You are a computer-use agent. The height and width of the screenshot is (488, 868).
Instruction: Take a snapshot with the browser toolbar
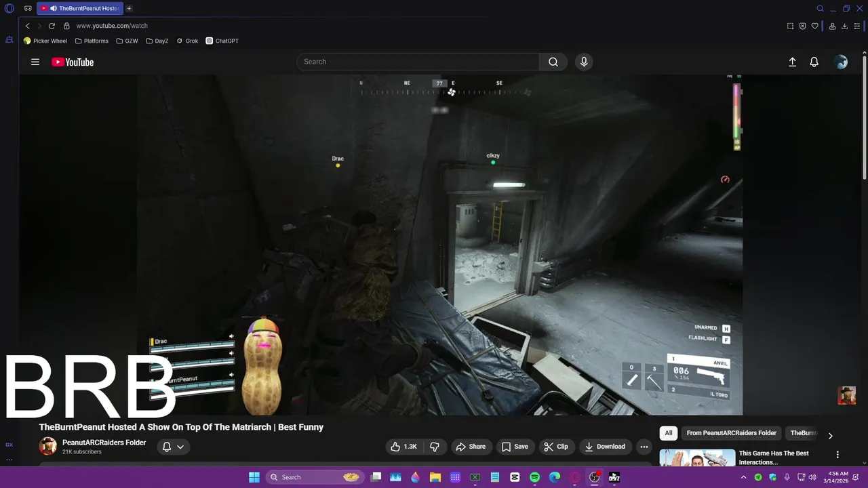[x=790, y=26]
